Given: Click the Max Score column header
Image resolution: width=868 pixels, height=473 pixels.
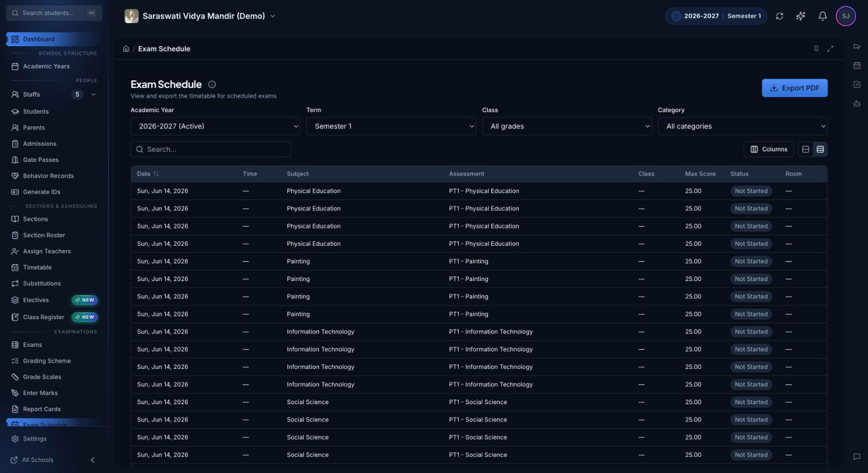Looking at the screenshot, I should [x=700, y=174].
